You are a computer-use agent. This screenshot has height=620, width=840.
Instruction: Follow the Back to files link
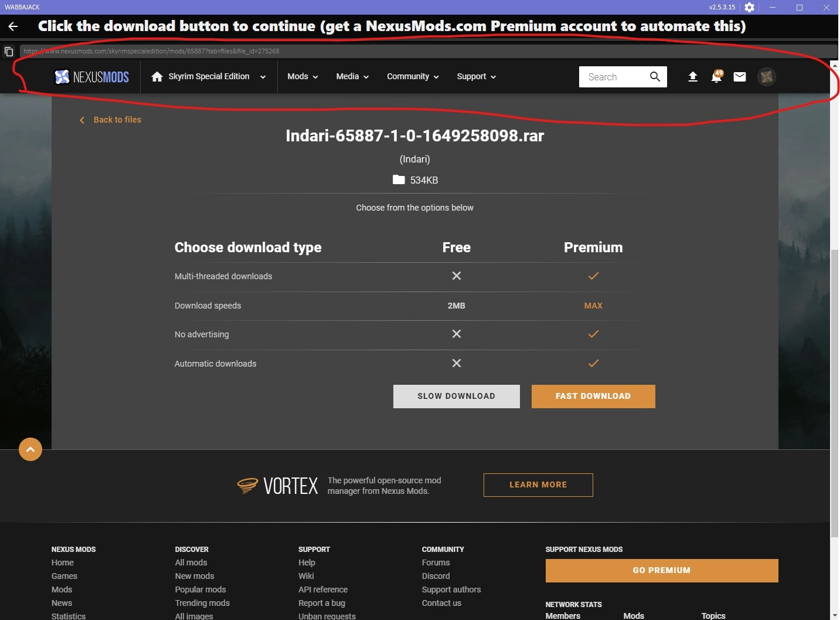pos(117,120)
